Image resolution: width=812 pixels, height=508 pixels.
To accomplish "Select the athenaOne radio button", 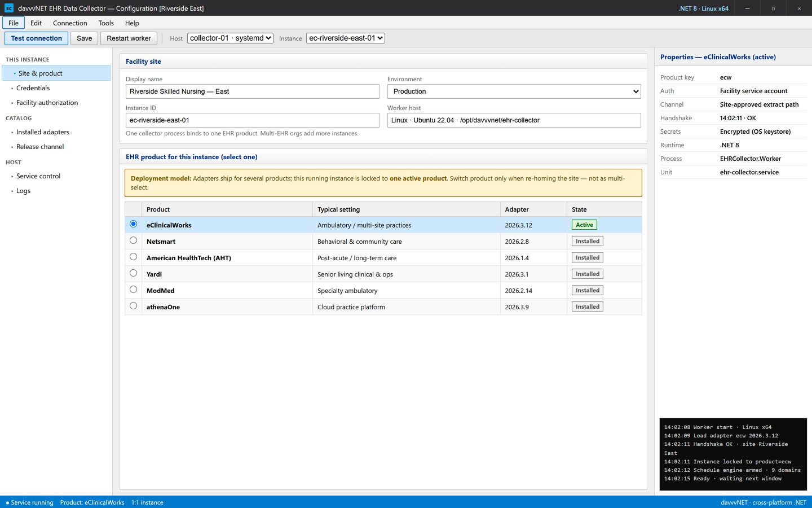I will [133, 306].
